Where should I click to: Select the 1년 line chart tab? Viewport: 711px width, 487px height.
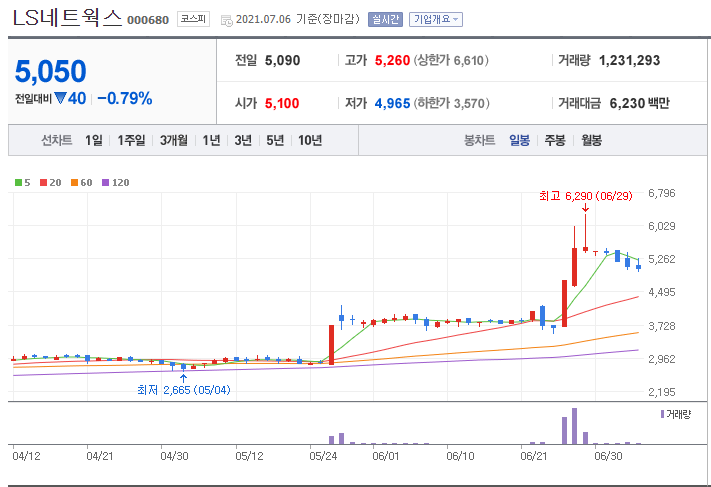click(x=211, y=140)
